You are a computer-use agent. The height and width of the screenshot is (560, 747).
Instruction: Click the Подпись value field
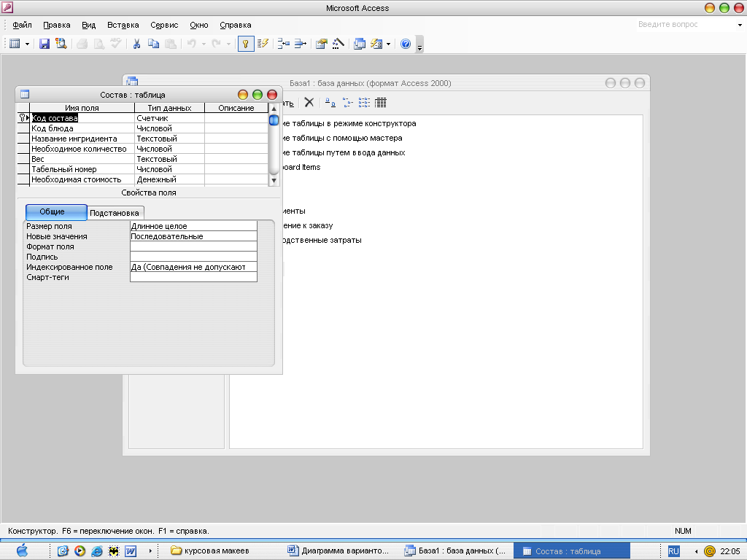pyautogui.click(x=193, y=257)
